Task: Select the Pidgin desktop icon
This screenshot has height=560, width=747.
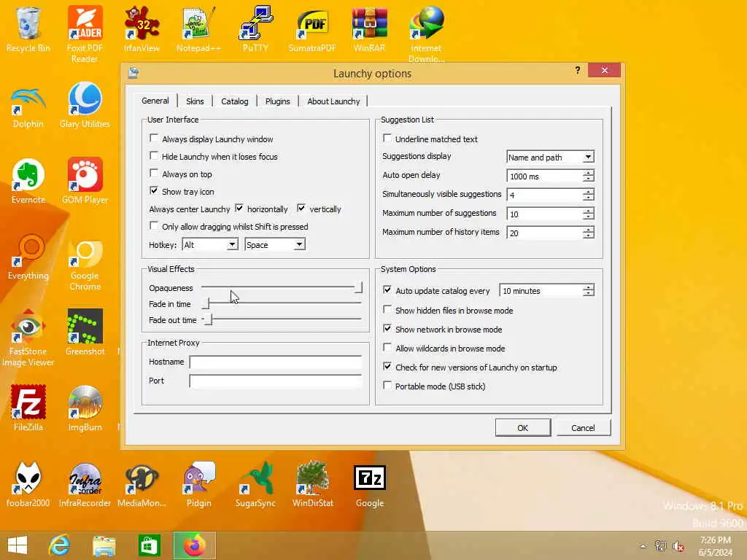Action: pos(198,484)
